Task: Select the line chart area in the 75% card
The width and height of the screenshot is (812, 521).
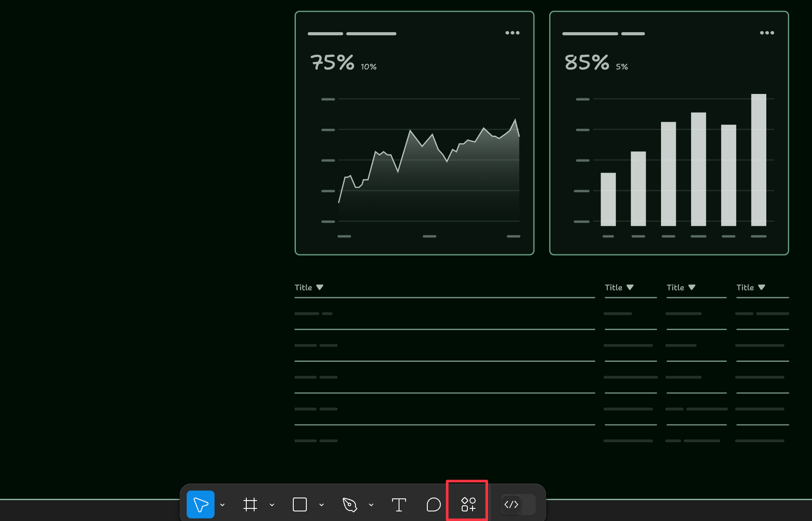Action: click(x=429, y=170)
